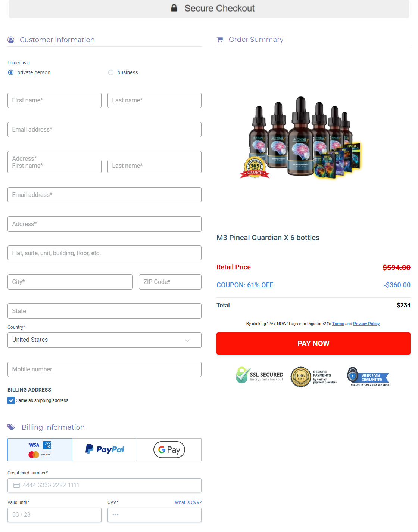The image size is (418, 532).
Task: Select the Google Pay payment tab
Action: pyautogui.click(x=169, y=449)
